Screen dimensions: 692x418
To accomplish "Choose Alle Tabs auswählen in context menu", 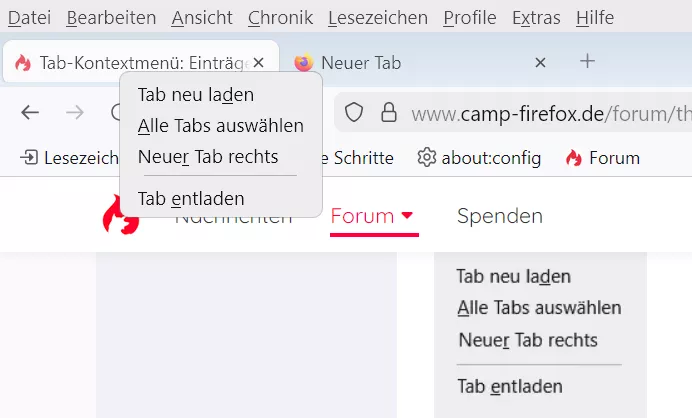I will point(221,126).
